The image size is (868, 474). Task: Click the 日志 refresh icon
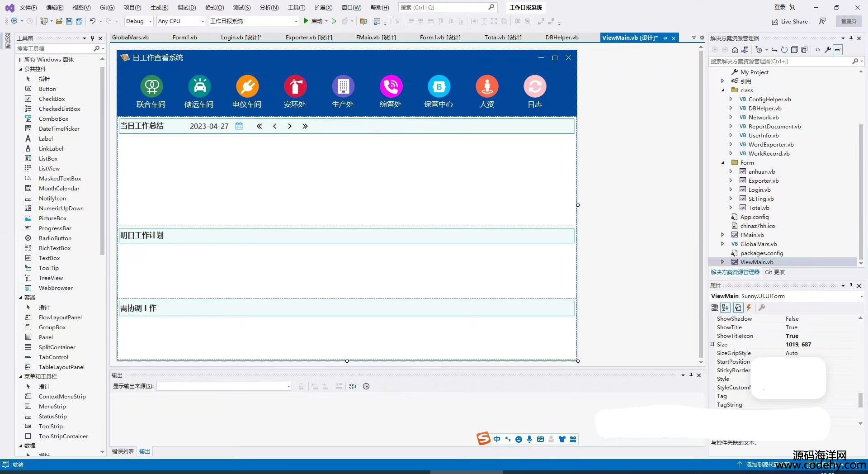click(x=535, y=86)
